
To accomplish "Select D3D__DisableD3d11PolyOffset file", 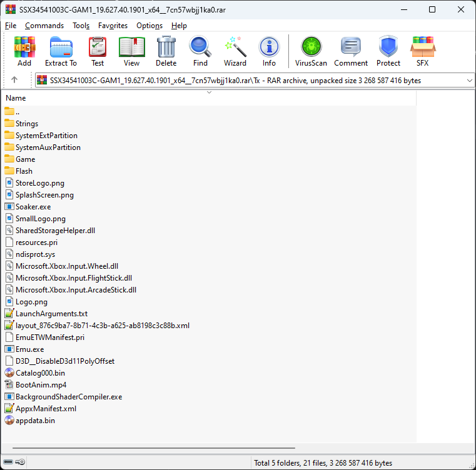I will (x=59, y=361).
